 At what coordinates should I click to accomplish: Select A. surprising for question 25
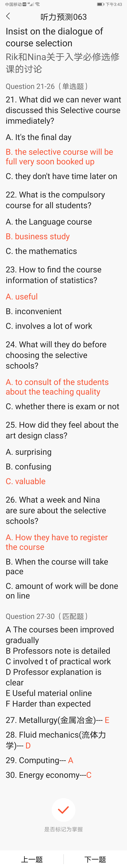[x=29, y=452]
